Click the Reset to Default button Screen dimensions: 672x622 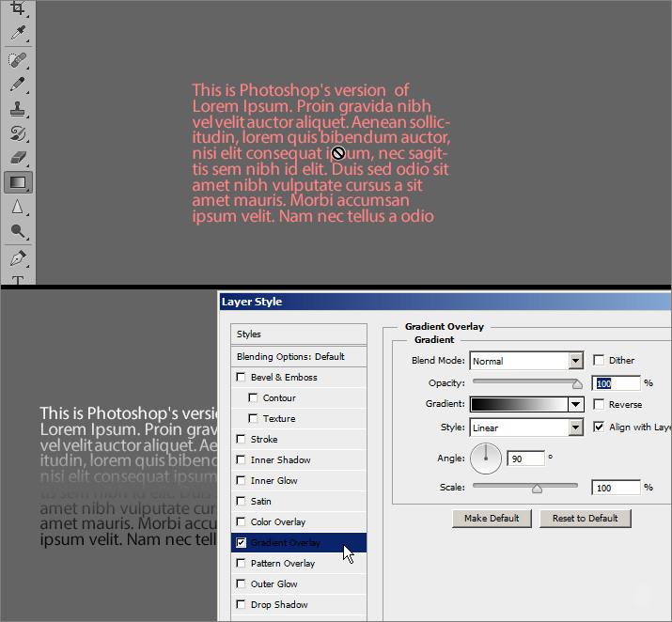pyautogui.click(x=585, y=519)
